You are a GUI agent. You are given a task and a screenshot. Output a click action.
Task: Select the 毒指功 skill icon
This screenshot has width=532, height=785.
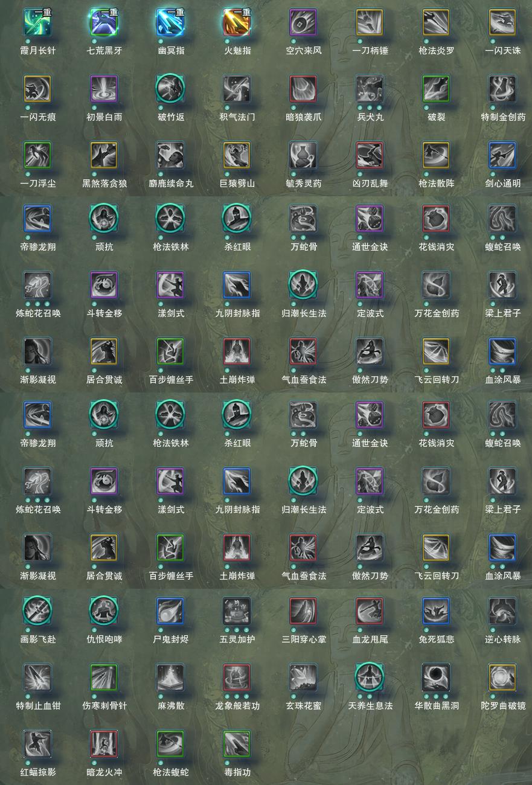point(237,744)
